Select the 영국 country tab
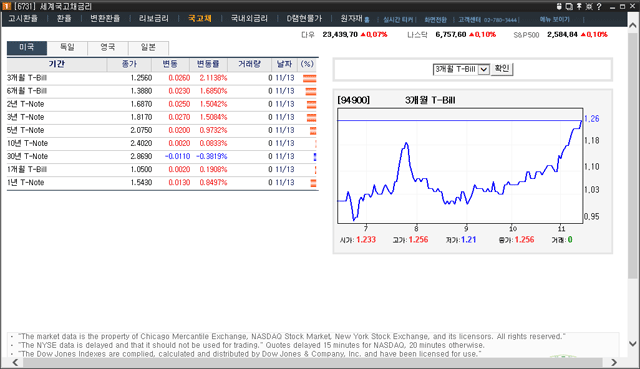This screenshot has height=369, width=640. 108,47
